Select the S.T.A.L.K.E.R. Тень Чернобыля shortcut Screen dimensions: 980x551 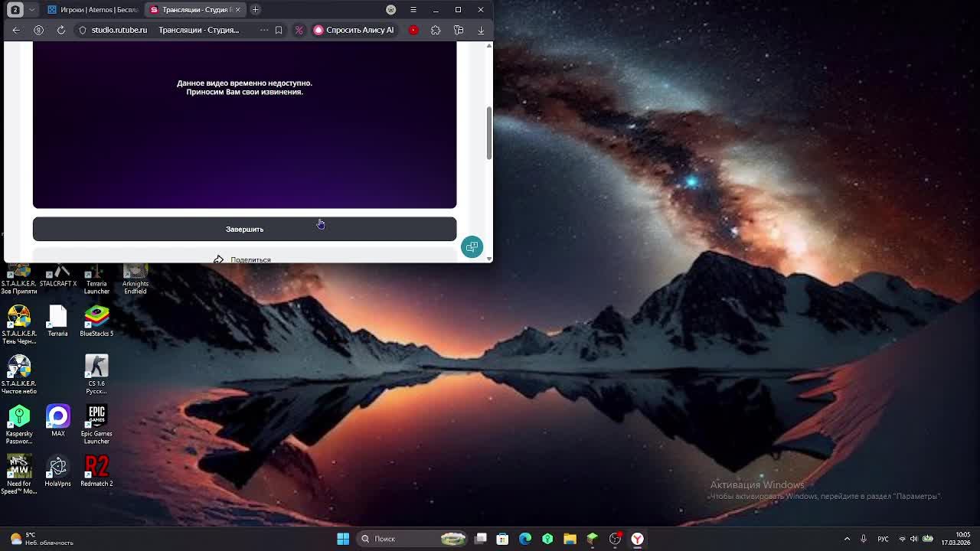(x=19, y=324)
